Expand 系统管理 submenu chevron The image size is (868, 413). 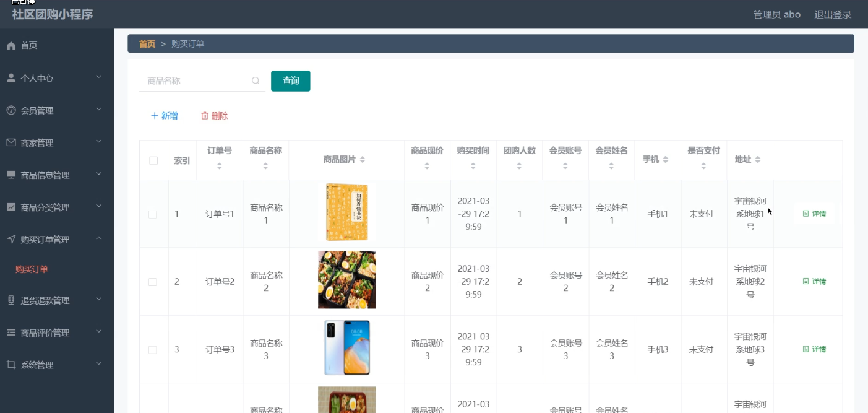coord(98,363)
